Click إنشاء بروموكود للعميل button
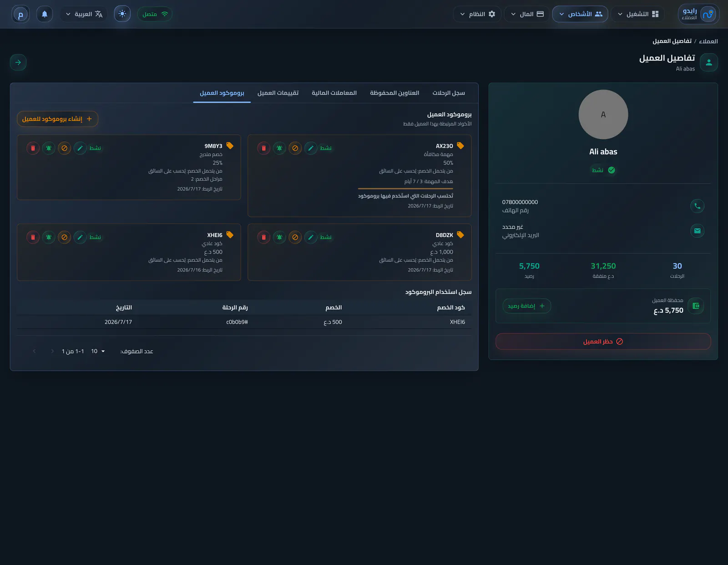Image resolution: width=728 pixels, height=565 pixels. pyautogui.click(x=57, y=119)
